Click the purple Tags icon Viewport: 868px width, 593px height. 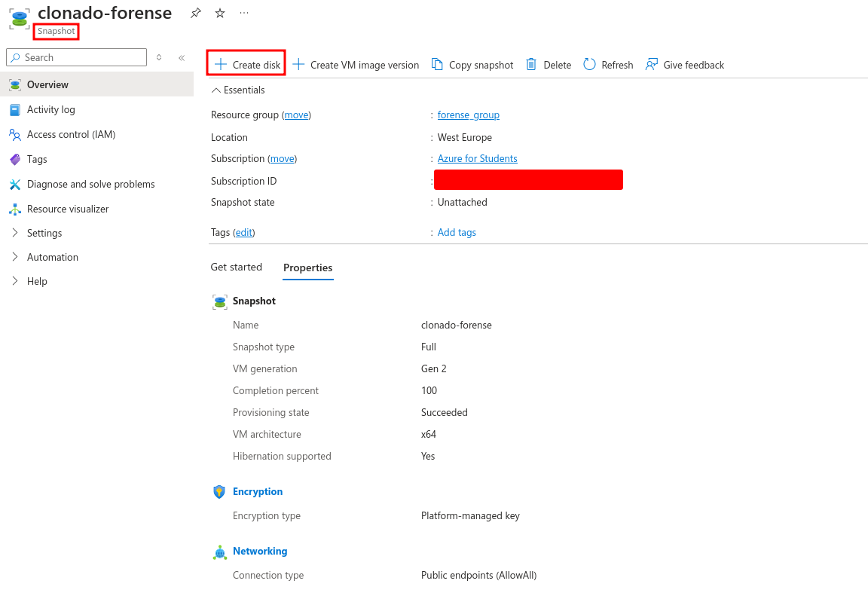pos(15,160)
